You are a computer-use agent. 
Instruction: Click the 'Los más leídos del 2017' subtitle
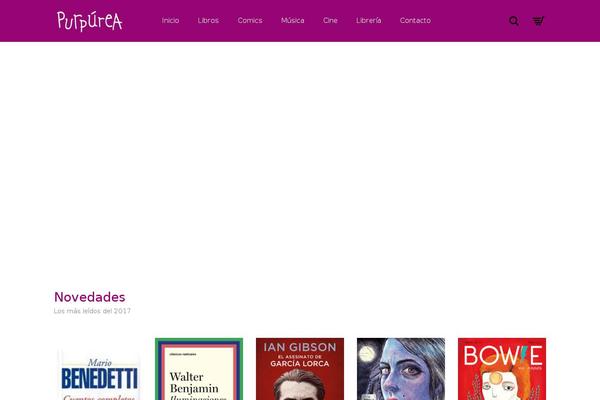(92, 311)
